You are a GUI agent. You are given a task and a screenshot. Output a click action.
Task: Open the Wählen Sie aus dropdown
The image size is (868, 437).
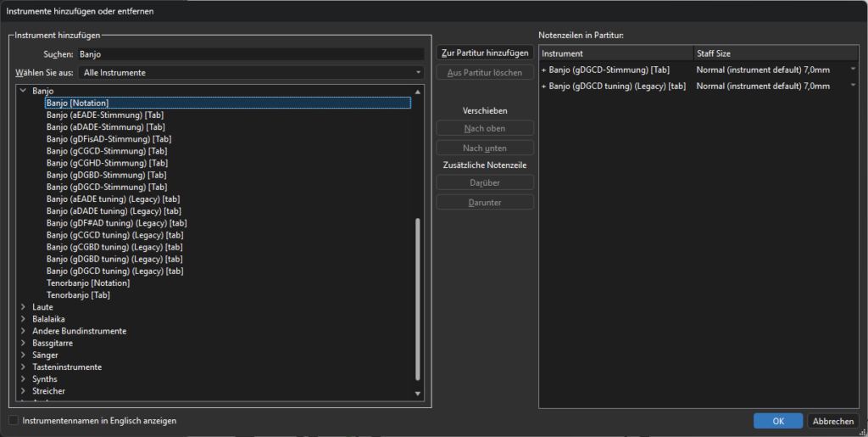tap(251, 73)
